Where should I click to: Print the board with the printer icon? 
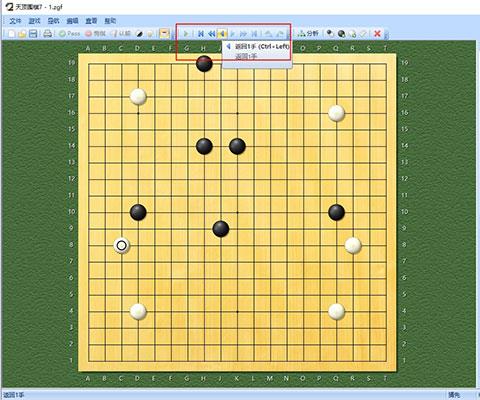tap(48, 34)
